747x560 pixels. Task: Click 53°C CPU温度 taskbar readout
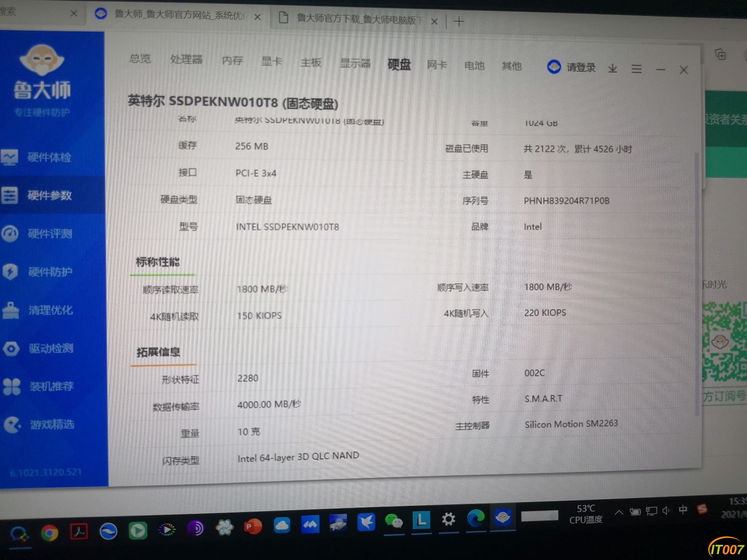(586, 514)
